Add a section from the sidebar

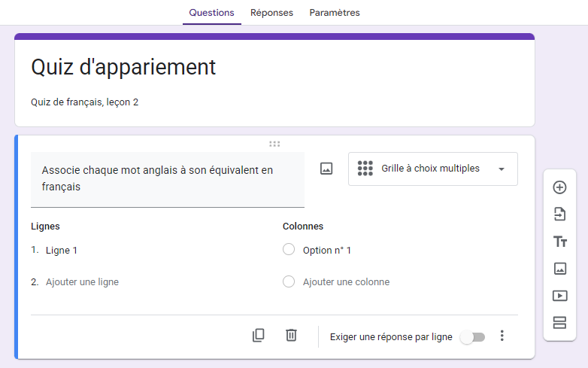tap(559, 323)
